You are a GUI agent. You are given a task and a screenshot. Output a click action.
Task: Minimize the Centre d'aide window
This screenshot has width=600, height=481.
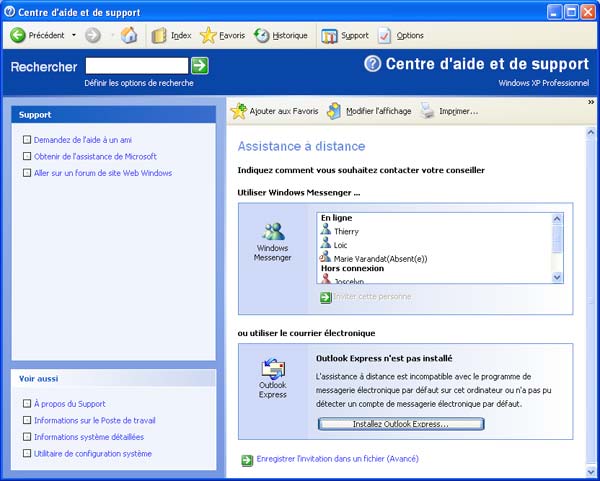coord(554,12)
